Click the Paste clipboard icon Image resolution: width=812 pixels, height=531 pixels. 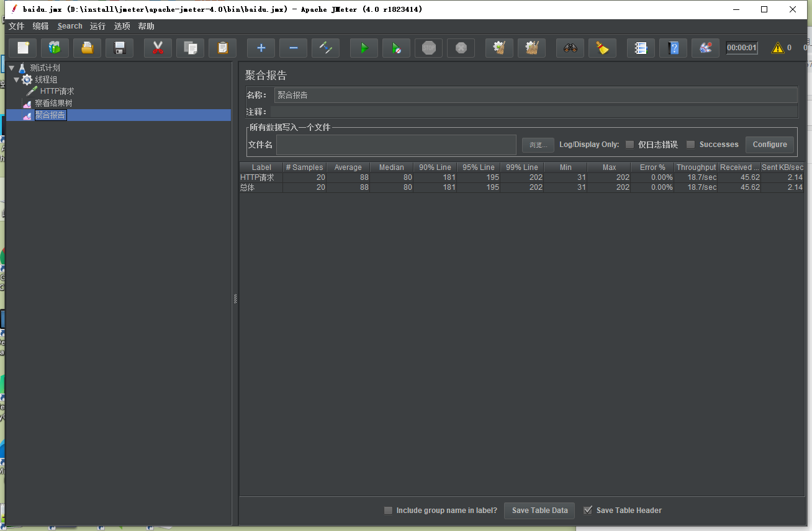pos(223,48)
